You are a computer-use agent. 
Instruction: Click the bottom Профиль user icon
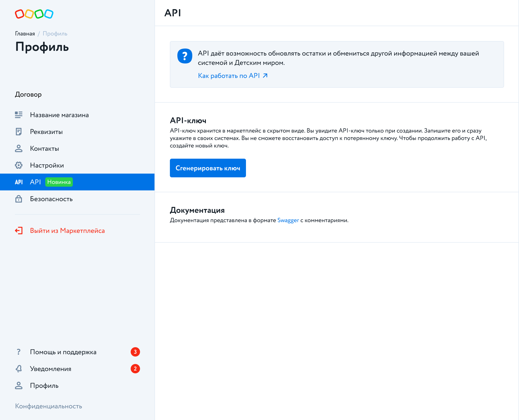19,385
